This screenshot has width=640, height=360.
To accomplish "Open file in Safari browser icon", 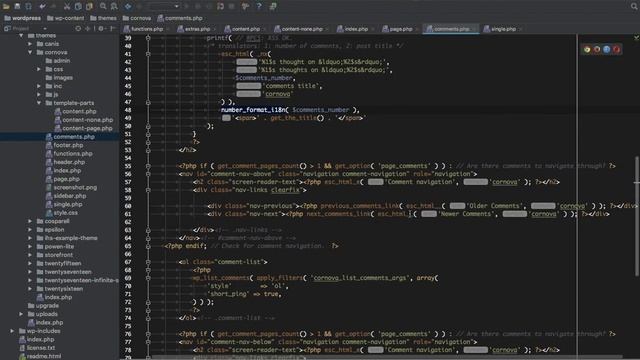I will 607,49.
